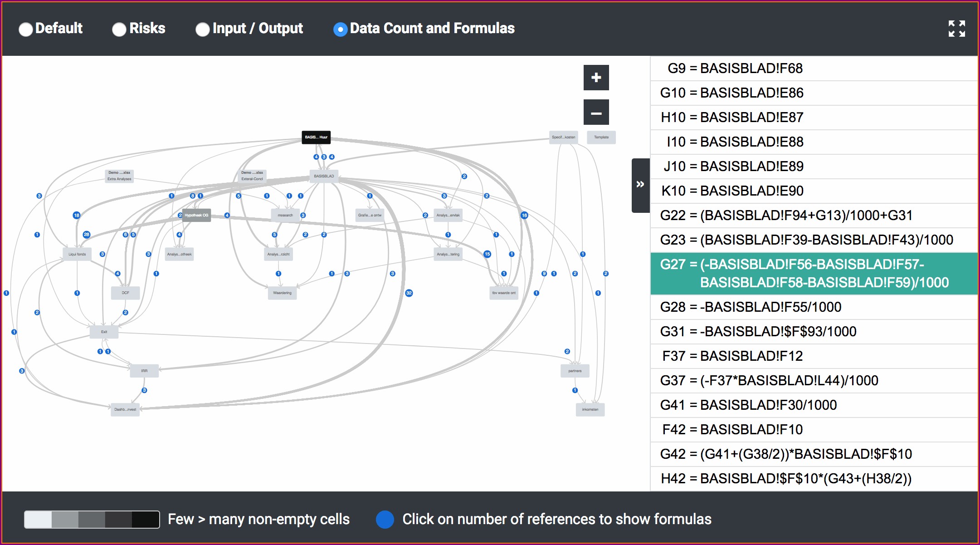Select the Input / Output radio button

(202, 29)
